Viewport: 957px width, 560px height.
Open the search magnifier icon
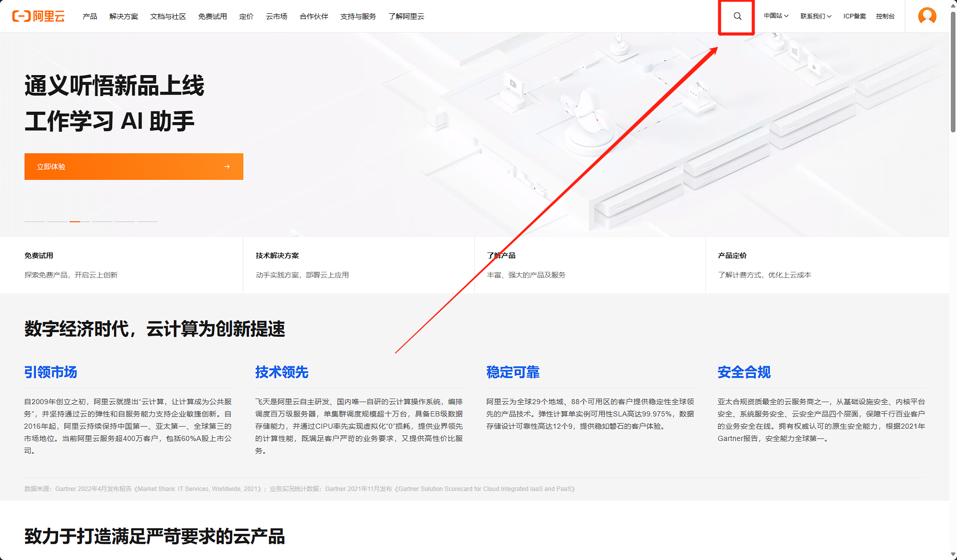[x=737, y=16]
